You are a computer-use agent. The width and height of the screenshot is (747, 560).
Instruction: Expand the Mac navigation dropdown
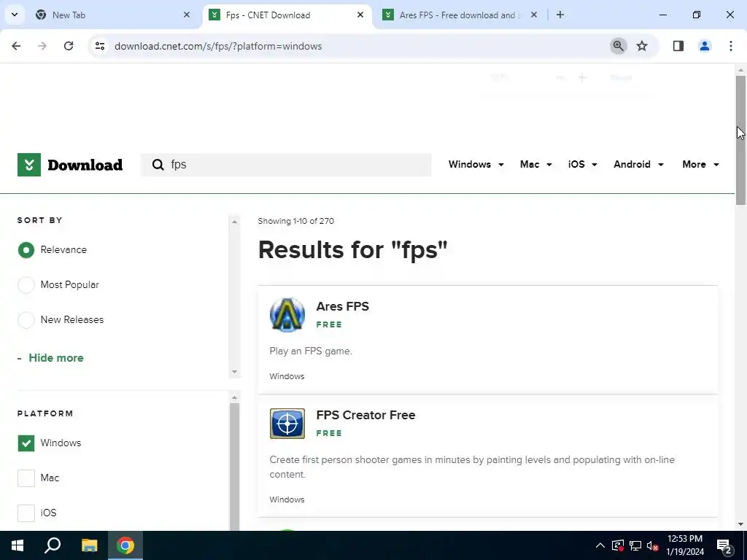click(x=535, y=164)
